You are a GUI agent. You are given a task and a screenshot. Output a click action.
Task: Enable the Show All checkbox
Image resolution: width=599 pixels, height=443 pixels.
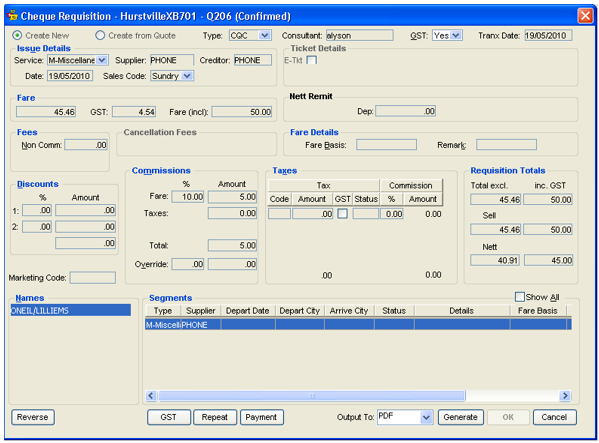tap(520, 297)
